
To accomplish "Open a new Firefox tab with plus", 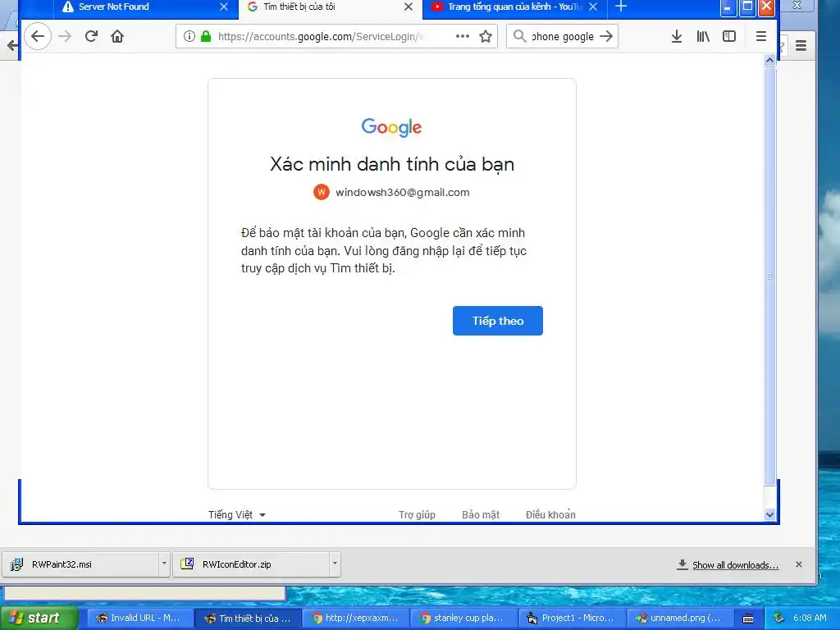I will 621,7.
